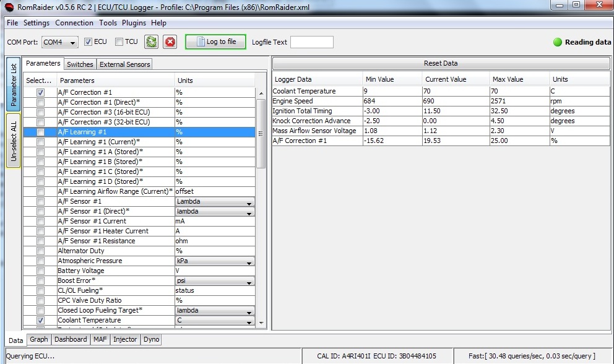
Task: Toggle the TCU checkbox
Action: pos(119,41)
